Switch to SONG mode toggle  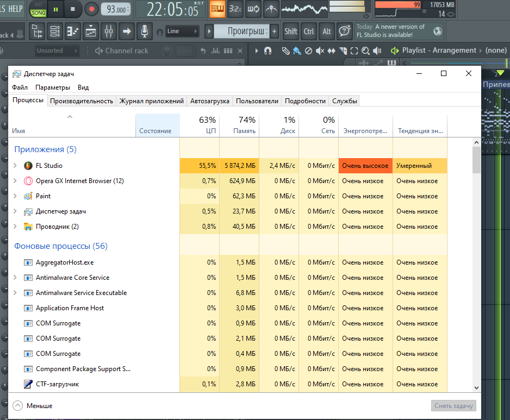point(38,12)
